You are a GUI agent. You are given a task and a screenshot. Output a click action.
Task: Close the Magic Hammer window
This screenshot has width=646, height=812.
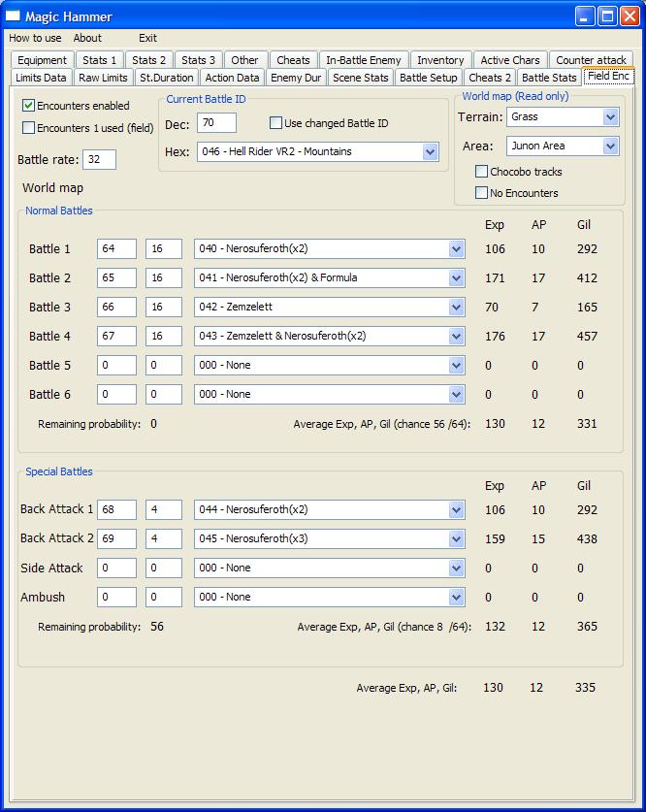[630, 16]
